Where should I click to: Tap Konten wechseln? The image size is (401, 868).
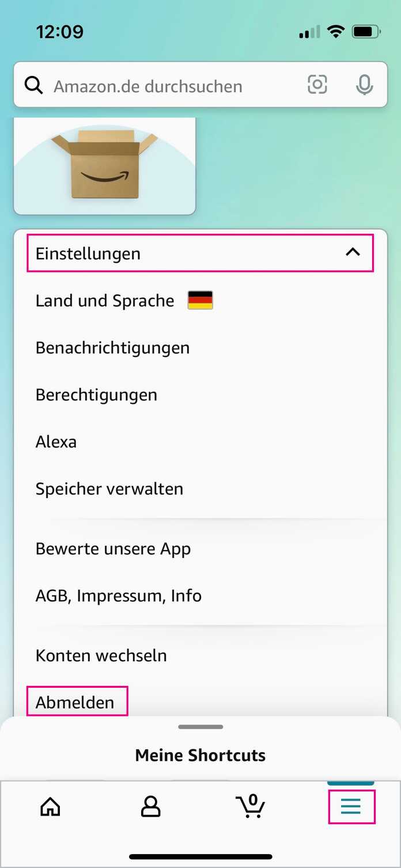pos(101,655)
